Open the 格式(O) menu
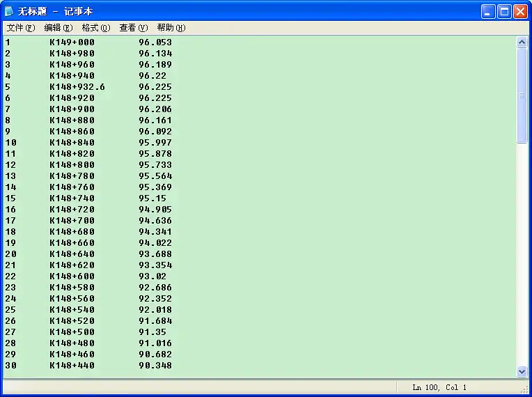Image resolution: width=532 pixels, height=397 pixels. (x=95, y=28)
